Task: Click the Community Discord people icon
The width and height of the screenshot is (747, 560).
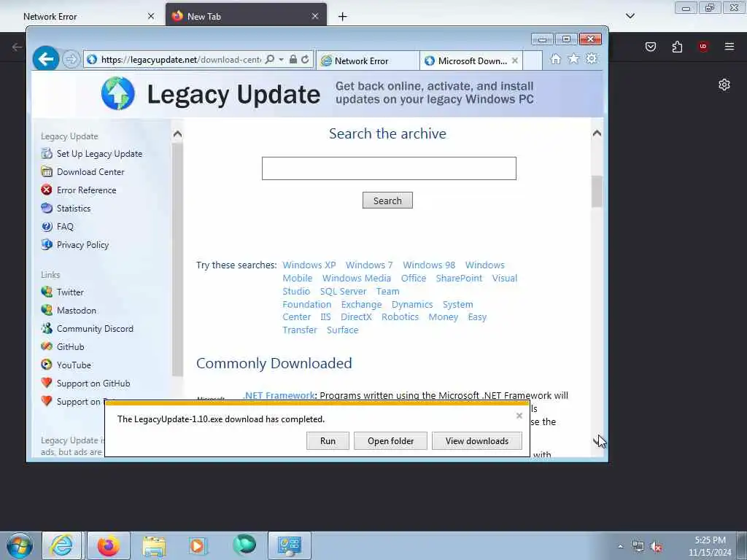Action: pos(47,329)
